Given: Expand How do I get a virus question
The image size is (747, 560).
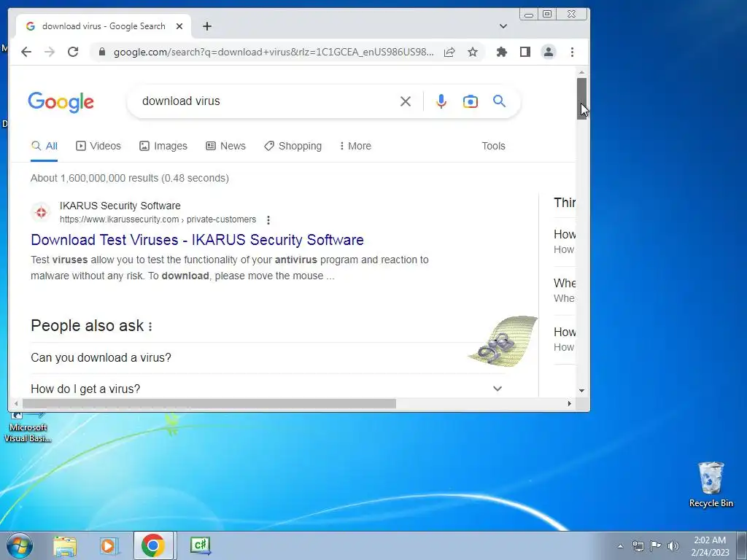Looking at the screenshot, I should [267, 389].
